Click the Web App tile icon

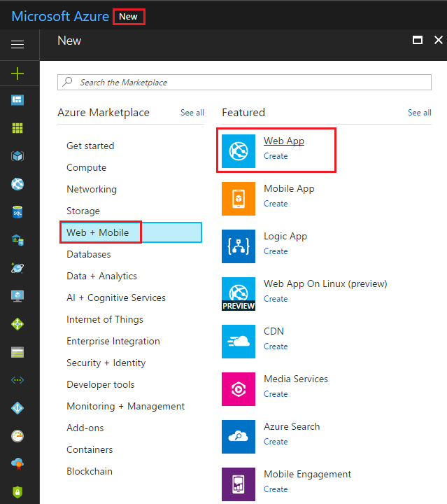(x=239, y=151)
